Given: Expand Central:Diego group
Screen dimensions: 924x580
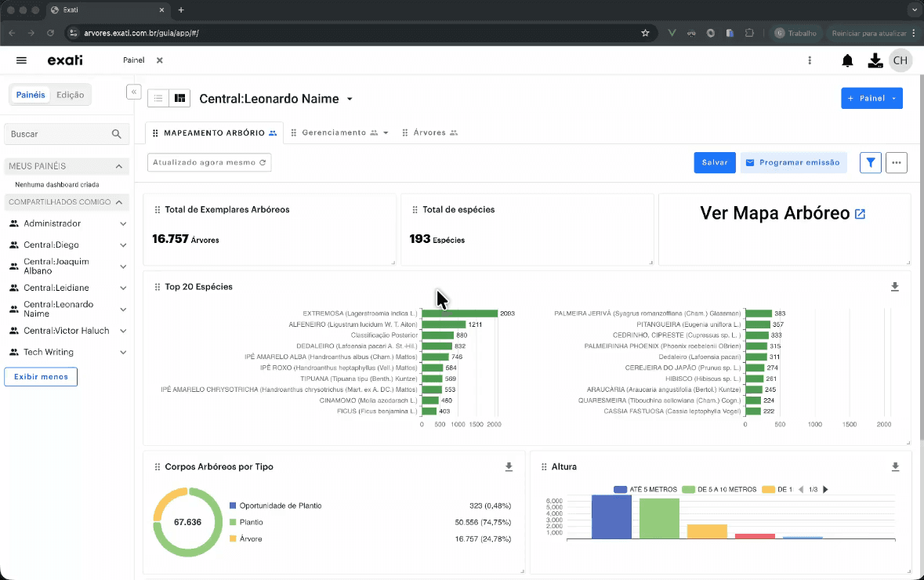Looking at the screenshot, I should coord(123,245).
